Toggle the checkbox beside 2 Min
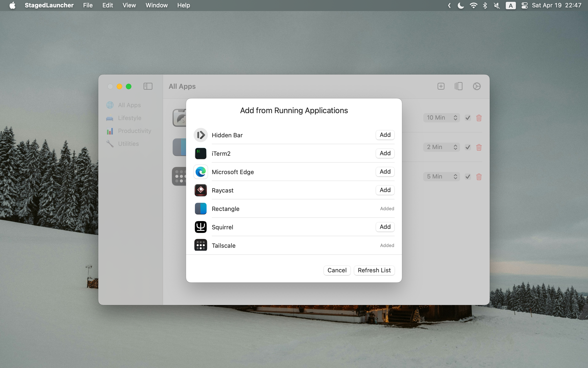Viewport: 588px width, 368px height. pyautogui.click(x=468, y=147)
